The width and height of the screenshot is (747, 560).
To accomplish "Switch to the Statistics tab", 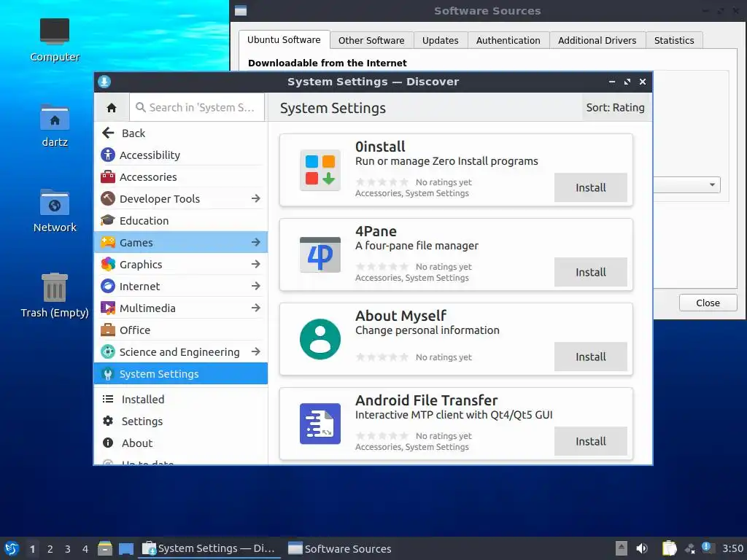I will [x=674, y=41].
